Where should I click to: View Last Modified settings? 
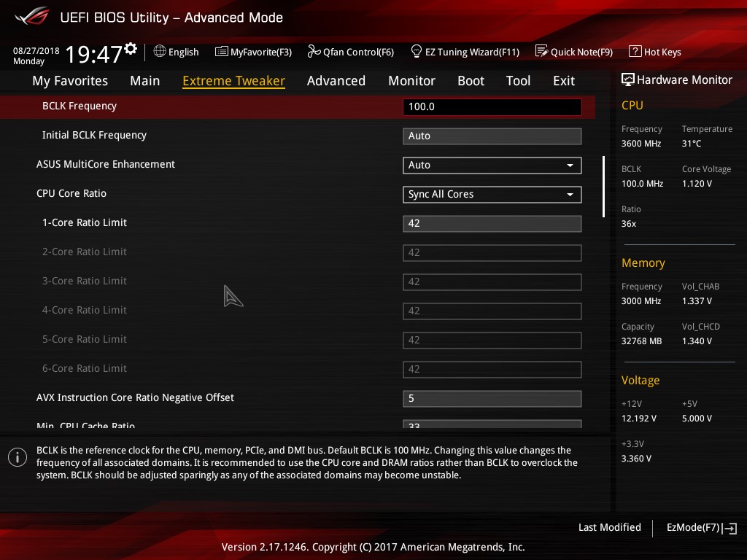tap(609, 527)
